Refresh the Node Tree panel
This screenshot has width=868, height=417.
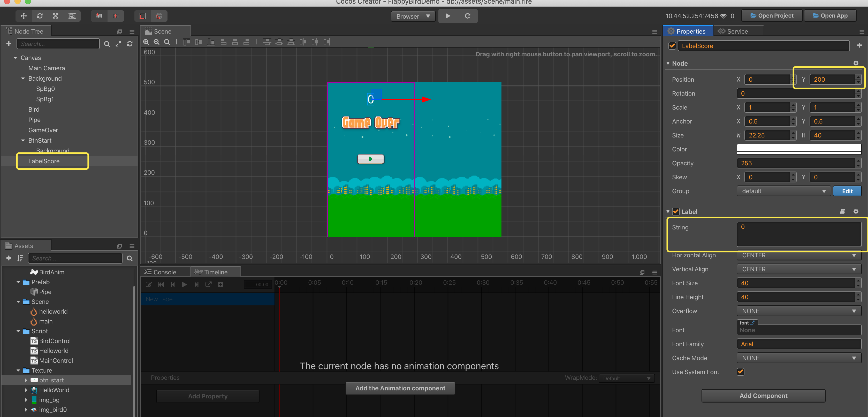click(130, 44)
